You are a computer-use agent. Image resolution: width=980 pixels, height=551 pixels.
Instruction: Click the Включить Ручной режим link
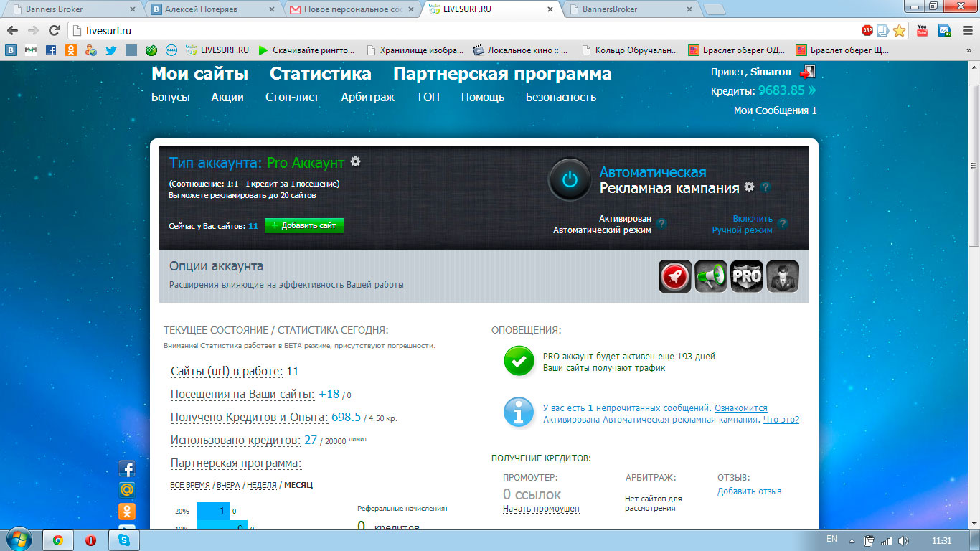(x=742, y=225)
